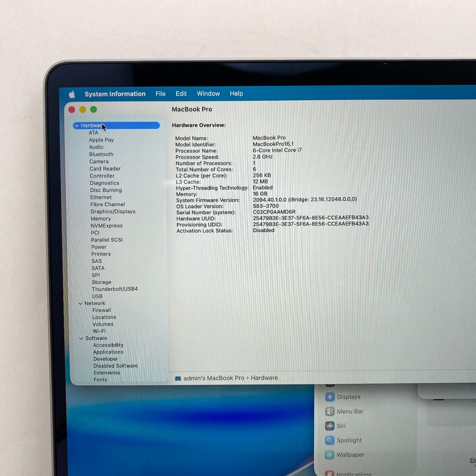Maximize window with the green button
Screen dimensions: 476x476
(x=93, y=109)
